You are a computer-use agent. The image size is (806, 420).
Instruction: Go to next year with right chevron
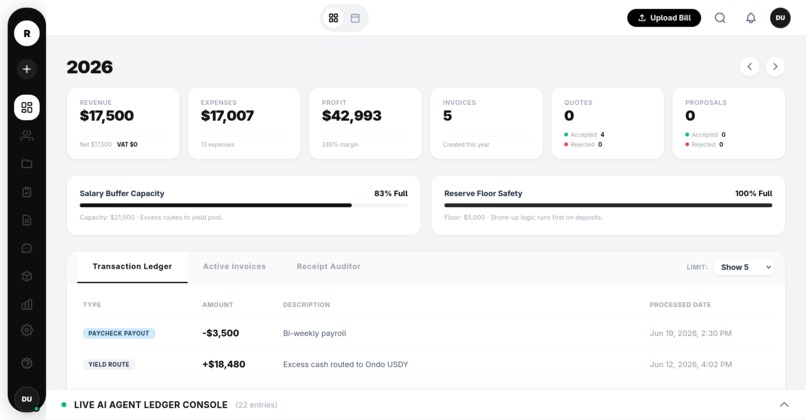[x=775, y=66]
